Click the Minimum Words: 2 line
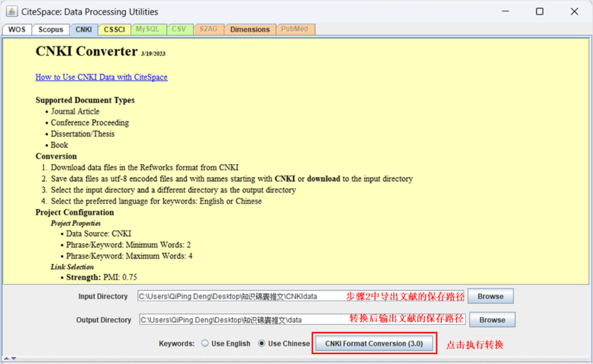The width and height of the screenshot is (593, 364). coord(128,245)
